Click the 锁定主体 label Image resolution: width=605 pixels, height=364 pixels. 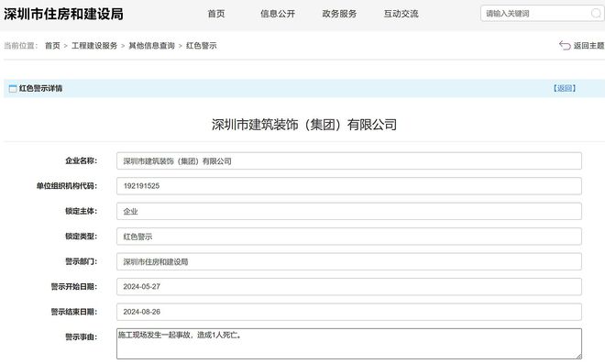point(81,211)
